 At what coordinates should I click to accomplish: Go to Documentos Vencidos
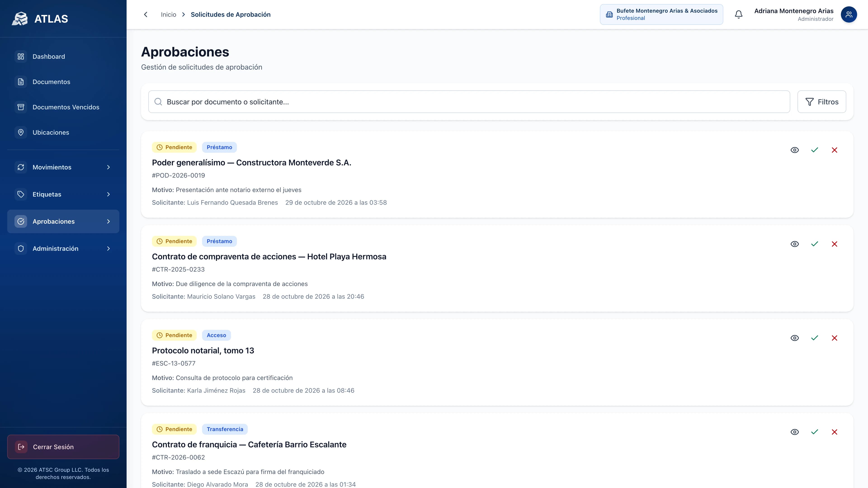pos(63,107)
